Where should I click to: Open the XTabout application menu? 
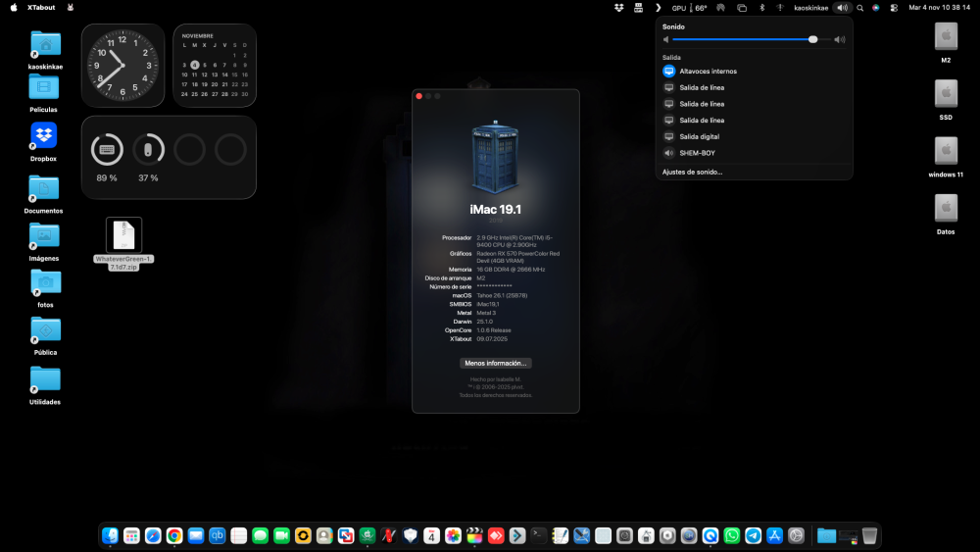[x=41, y=8]
